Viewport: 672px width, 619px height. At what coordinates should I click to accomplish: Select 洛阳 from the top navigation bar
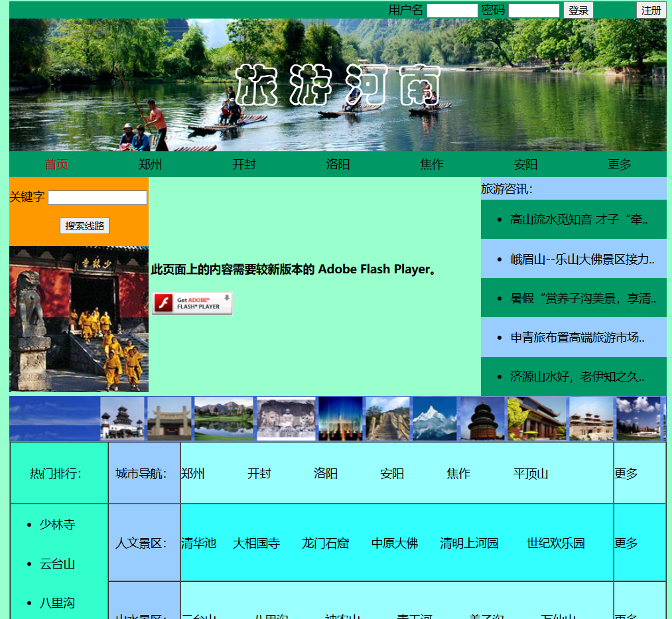click(338, 165)
